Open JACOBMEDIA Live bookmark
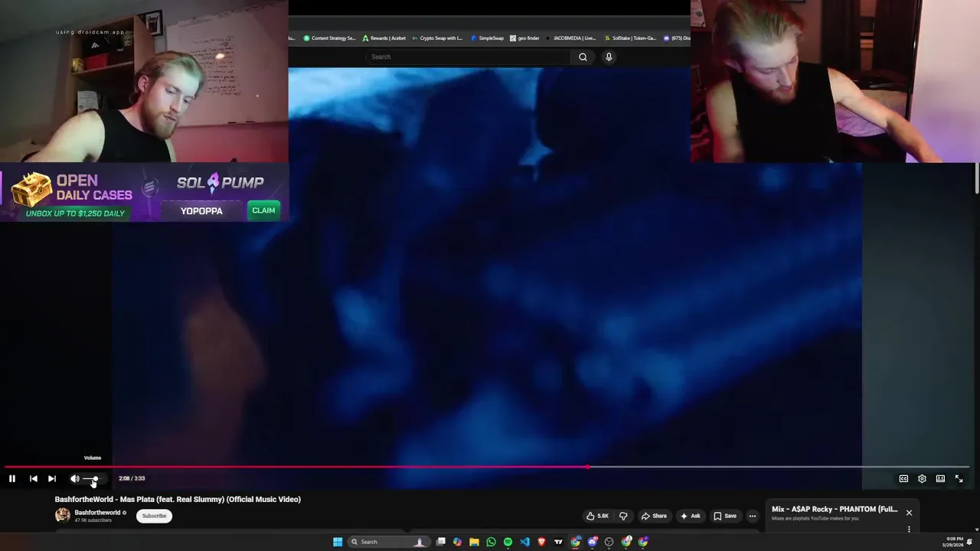 pos(571,38)
